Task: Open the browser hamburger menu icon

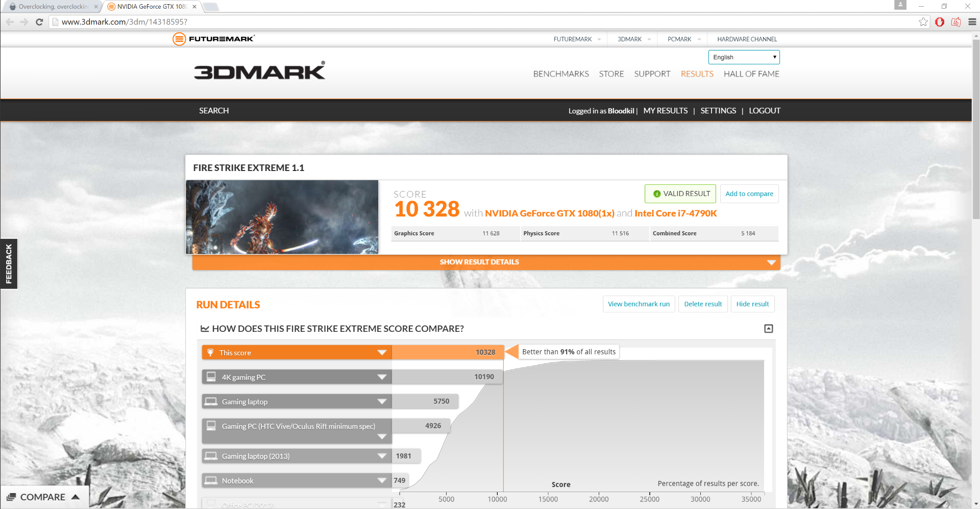Action: tap(972, 22)
